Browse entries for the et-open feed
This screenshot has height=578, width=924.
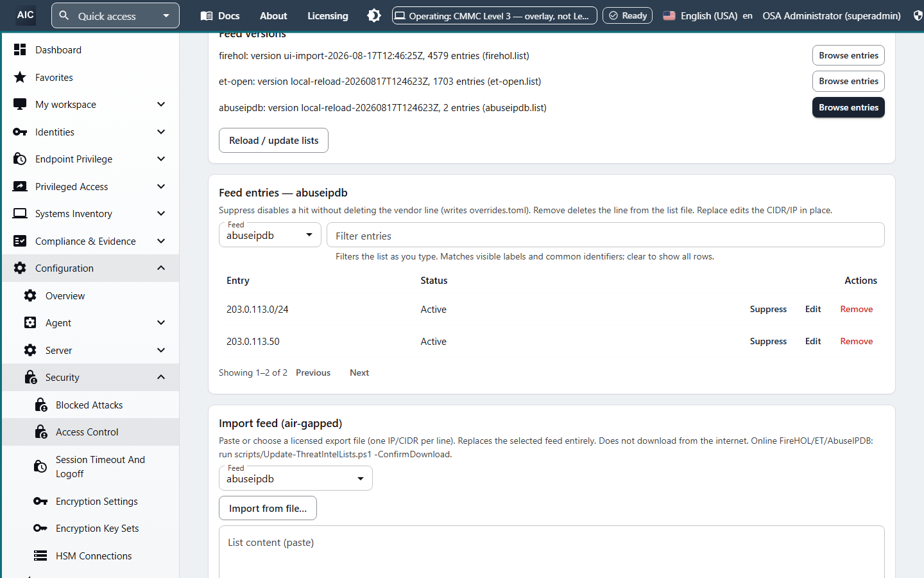[848, 81]
